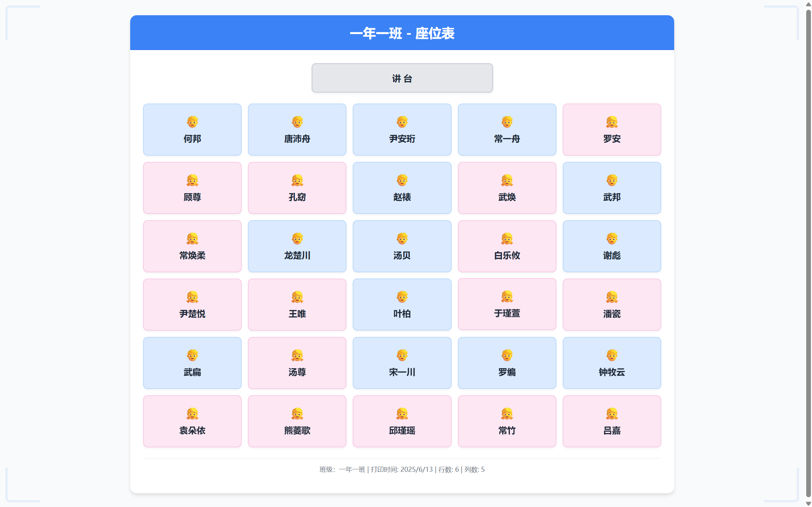812x507 pixels.
Task: Click the boy emoji on 谢彪's seat card
Action: (x=612, y=239)
